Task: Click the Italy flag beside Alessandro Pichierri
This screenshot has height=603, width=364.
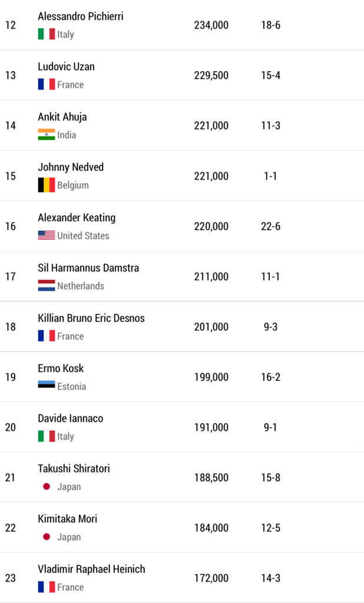Action: tap(46, 34)
